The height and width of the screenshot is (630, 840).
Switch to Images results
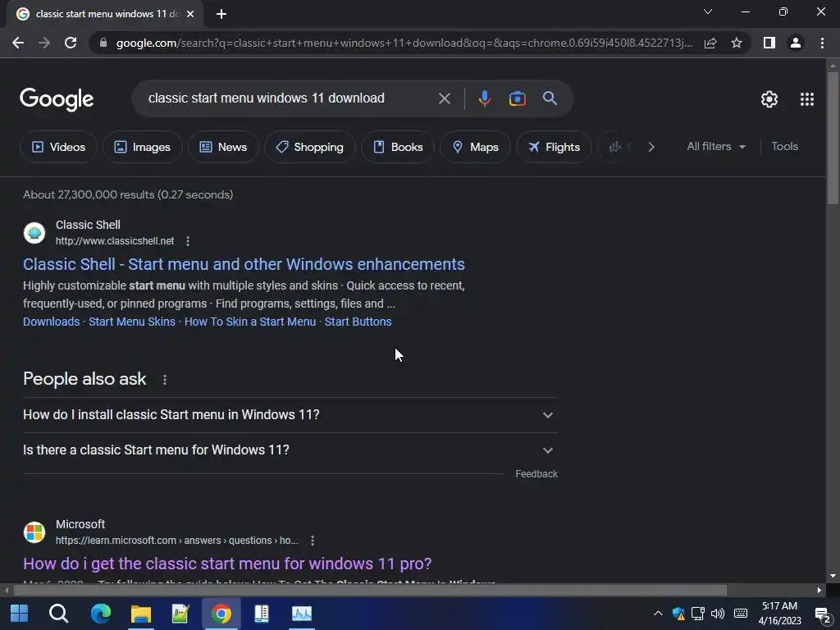click(143, 147)
